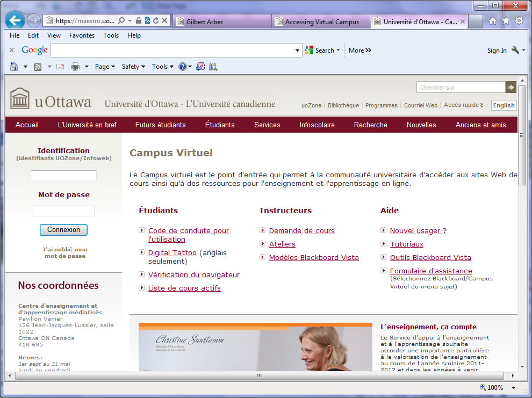Open the Liste de cours actifs link

click(x=184, y=288)
